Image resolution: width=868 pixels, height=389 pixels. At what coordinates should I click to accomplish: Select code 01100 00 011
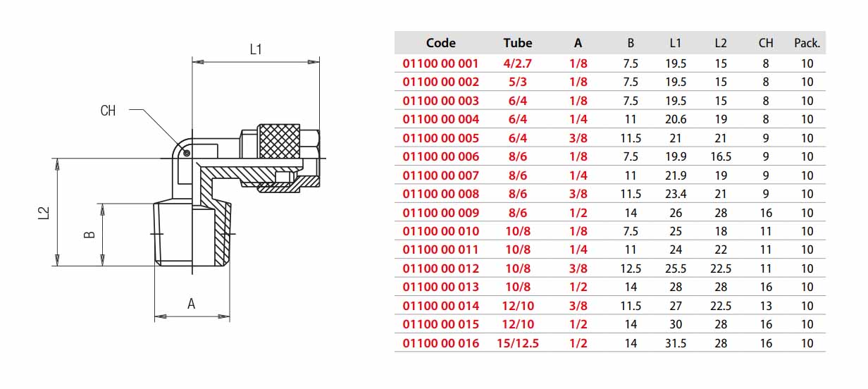click(440, 249)
